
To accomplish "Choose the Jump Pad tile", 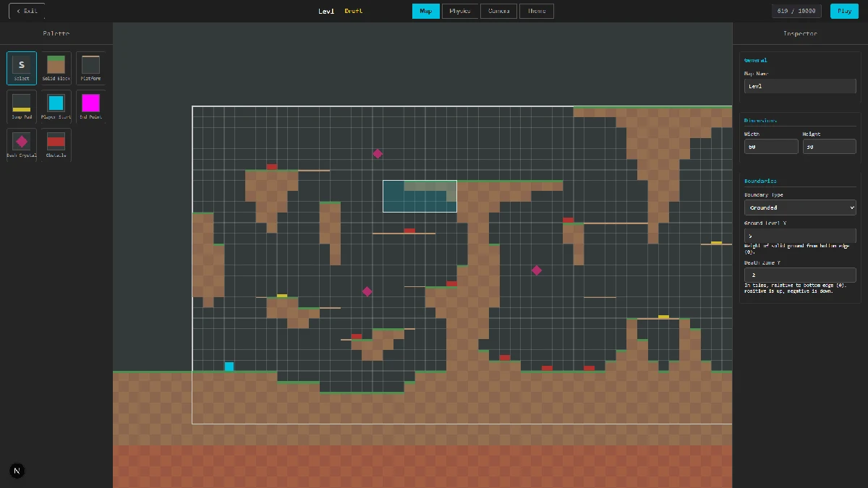I will 22,106.
